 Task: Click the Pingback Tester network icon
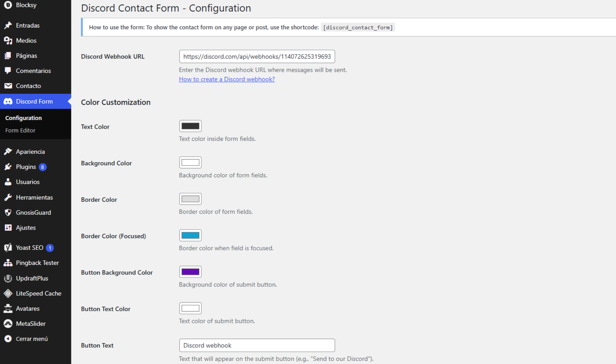click(8, 263)
